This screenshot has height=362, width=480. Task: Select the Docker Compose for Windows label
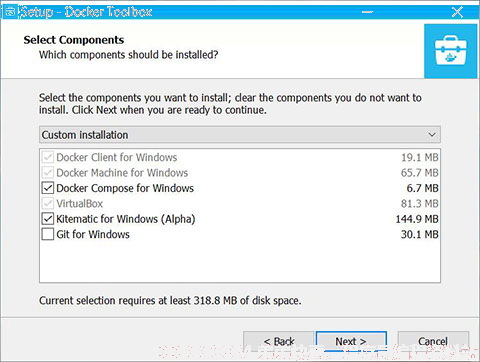coord(125,188)
